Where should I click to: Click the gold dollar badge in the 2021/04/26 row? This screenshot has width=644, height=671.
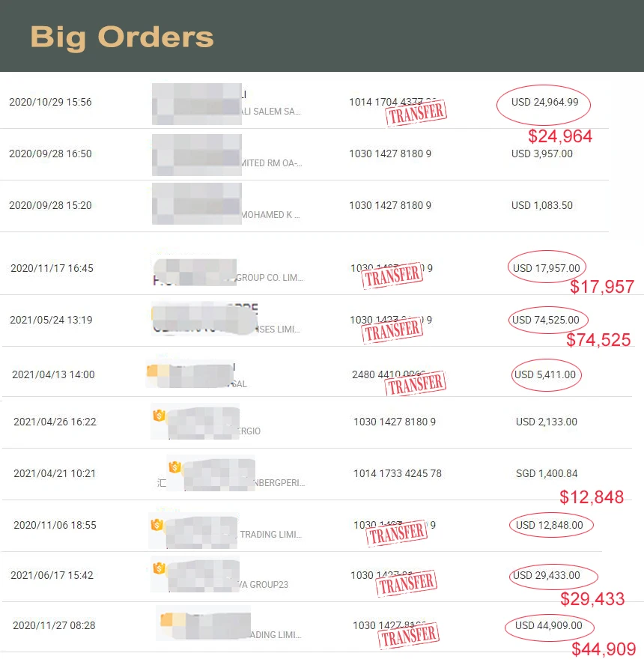(158, 416)
